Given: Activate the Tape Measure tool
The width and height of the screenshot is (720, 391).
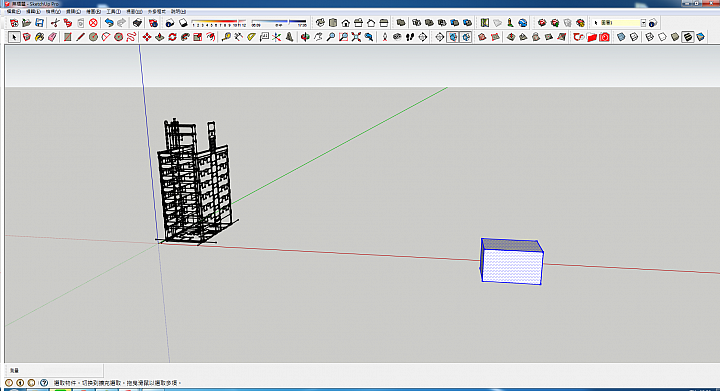Looking at the screenshot, I should point(226,37).
